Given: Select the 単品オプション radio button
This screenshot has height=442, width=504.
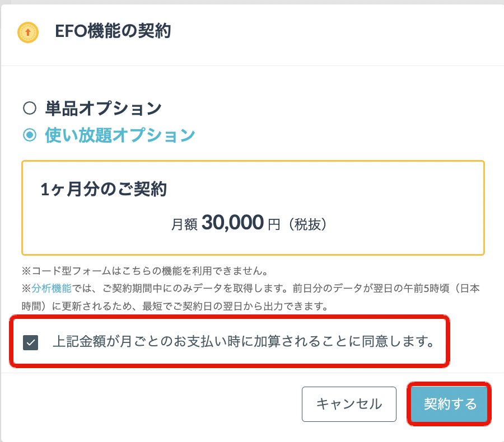Looking at the screenshot, I should tap(30, 107).
